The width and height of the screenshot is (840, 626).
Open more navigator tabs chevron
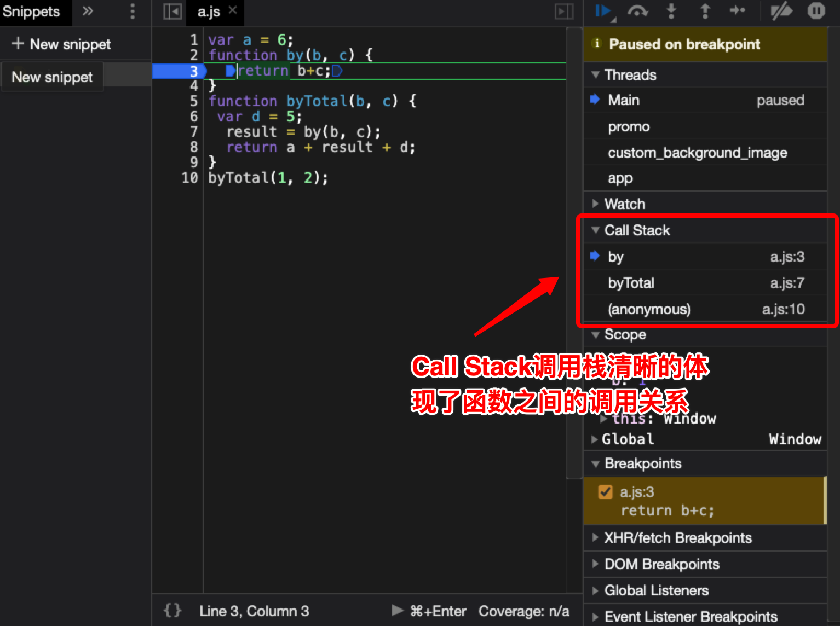pyautogui.click(x=88, y=11)
